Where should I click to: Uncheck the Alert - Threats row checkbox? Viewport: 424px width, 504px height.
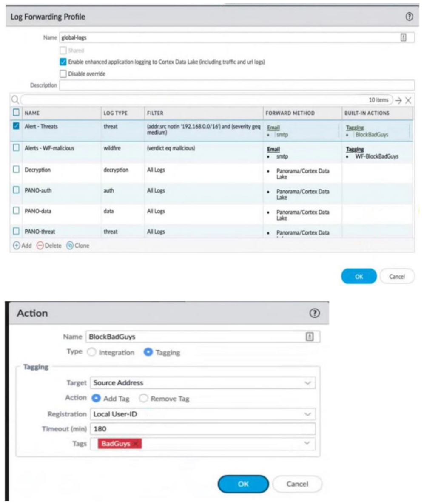(x=15, y=126)
